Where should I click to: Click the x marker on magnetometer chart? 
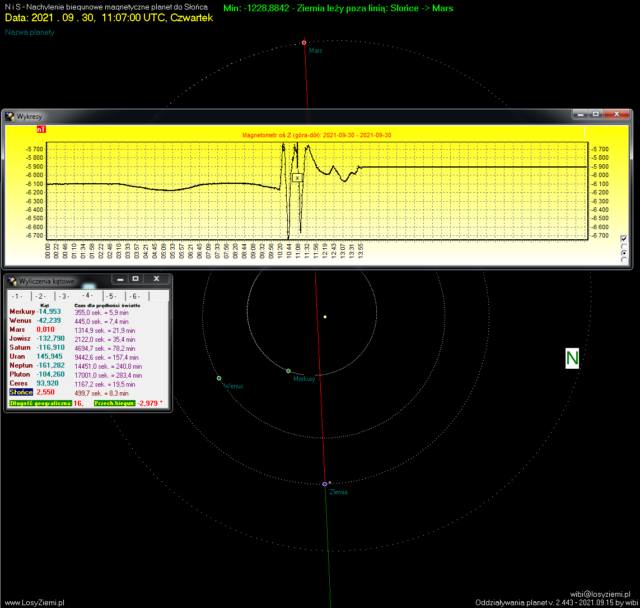pyautogui.click(x=297, y=177)
